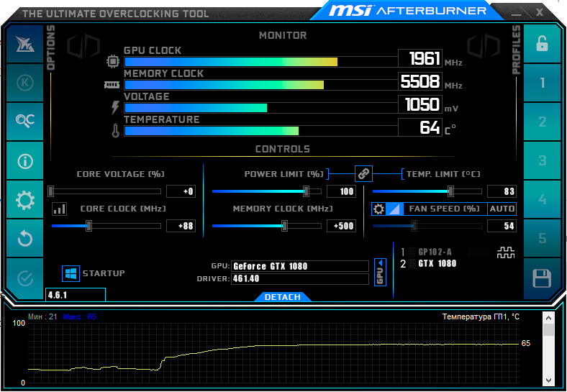Image resolution: width=567 pixels, height=392 pixels.
Task: Toggle the power and temp limit link
Action: [363, 173]
